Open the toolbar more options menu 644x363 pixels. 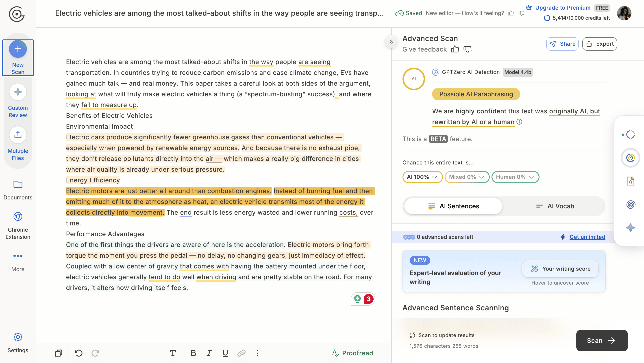point(257,353)
